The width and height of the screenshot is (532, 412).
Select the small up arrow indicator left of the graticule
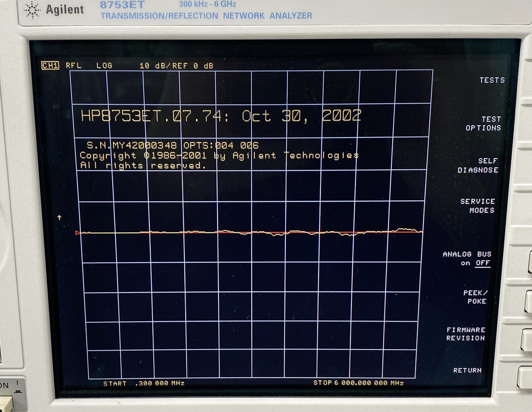[59, 217]
